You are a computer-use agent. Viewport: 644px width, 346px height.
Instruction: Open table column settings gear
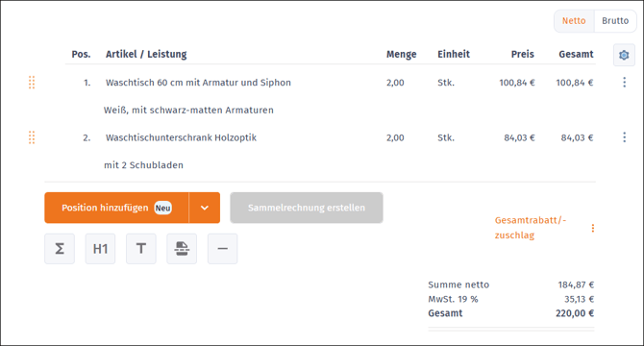624,55
